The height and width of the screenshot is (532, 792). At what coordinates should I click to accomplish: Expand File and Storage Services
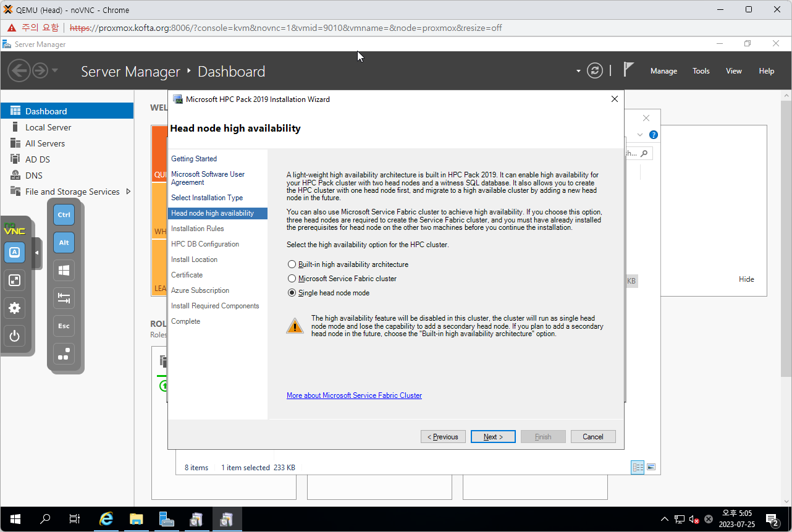pos(128,192)
